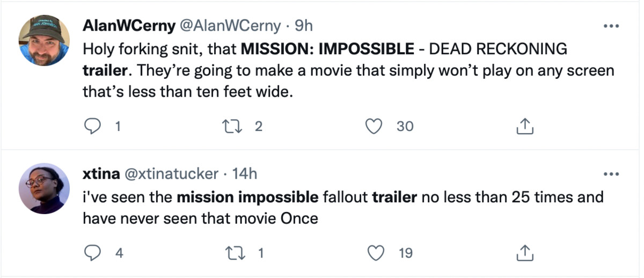
Task: Reply to AlanWCerny's Dead Reckoning tweet
Action: 94,126
